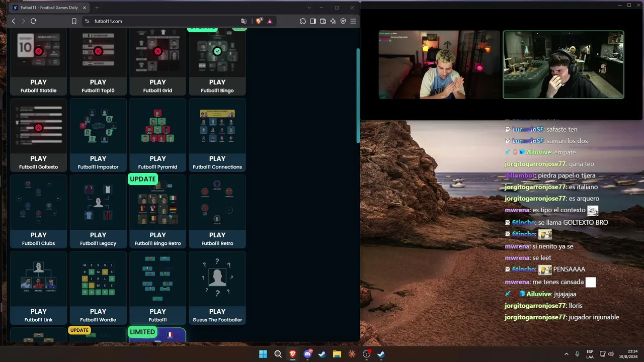Click chat message 'jugador injunable'
Viewport: 644px width, 362px height.
coord(594,317)
